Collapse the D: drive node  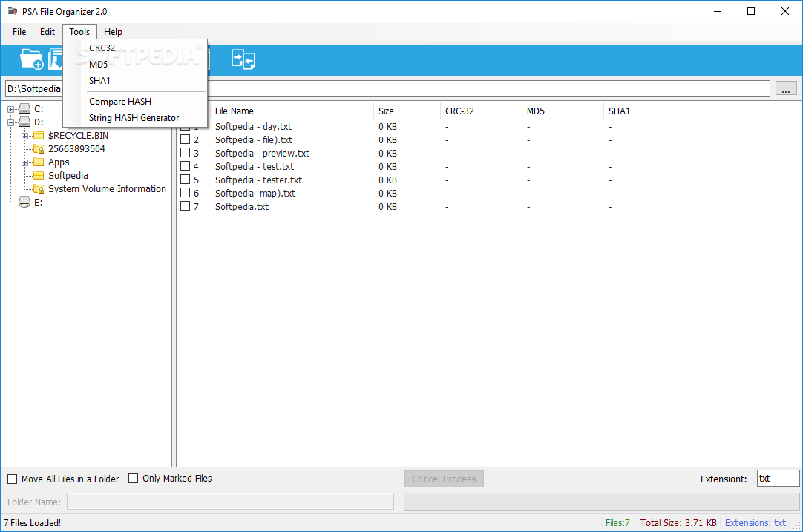(x=10, y=122)
